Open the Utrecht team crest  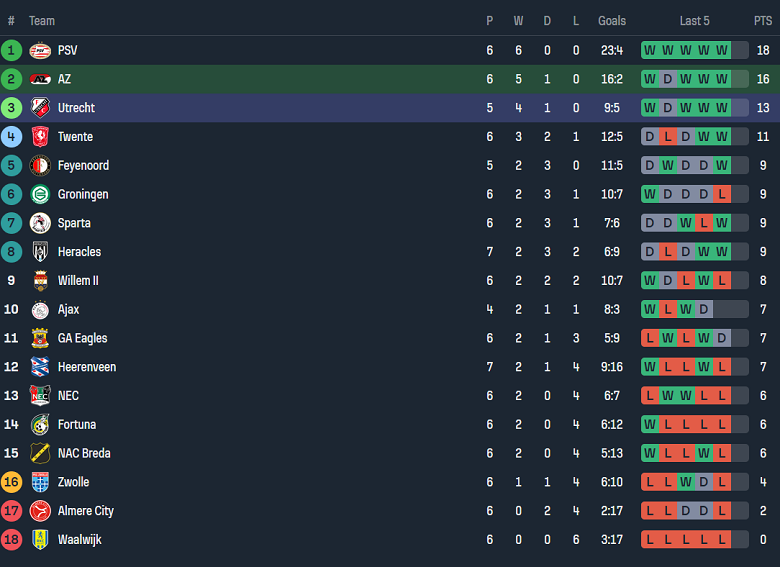40,108
